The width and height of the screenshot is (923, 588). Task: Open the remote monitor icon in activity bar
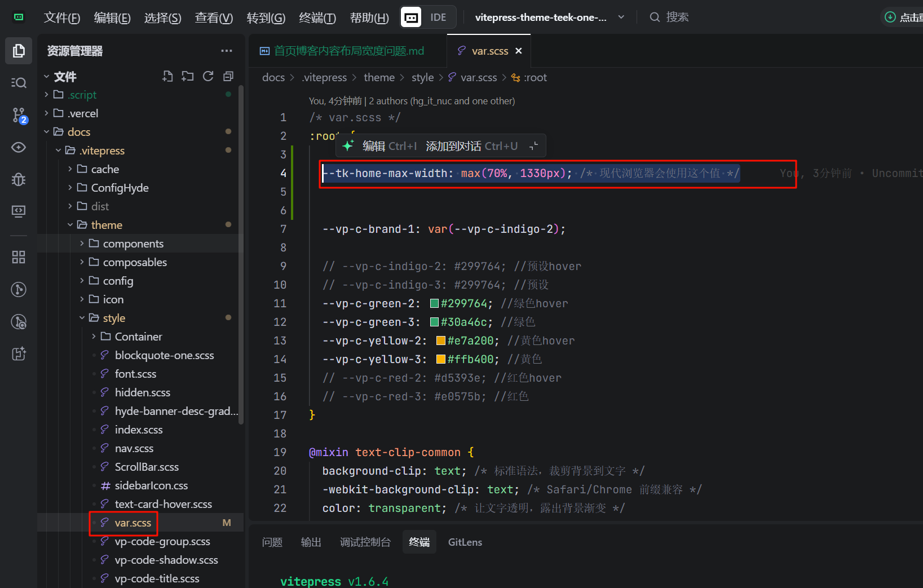click(19, 211)
